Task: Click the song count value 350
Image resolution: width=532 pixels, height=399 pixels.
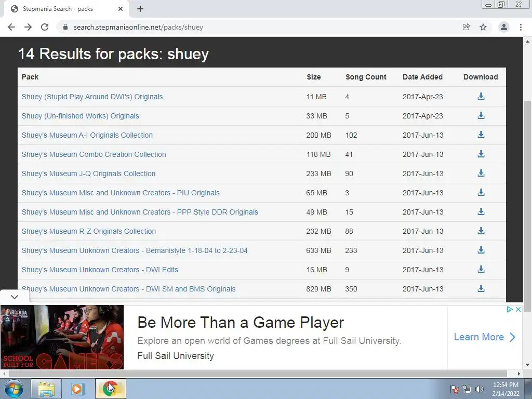Action: click(x=351, y=289)
